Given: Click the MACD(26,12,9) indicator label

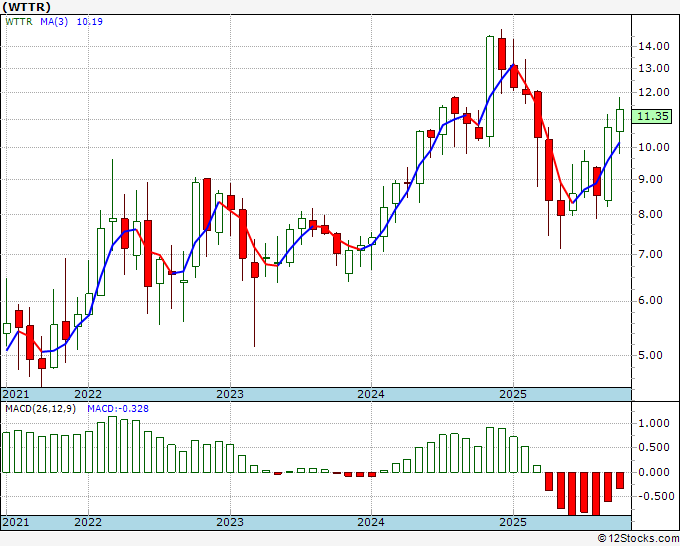Looking at the screenshot, I should [41, 409].
